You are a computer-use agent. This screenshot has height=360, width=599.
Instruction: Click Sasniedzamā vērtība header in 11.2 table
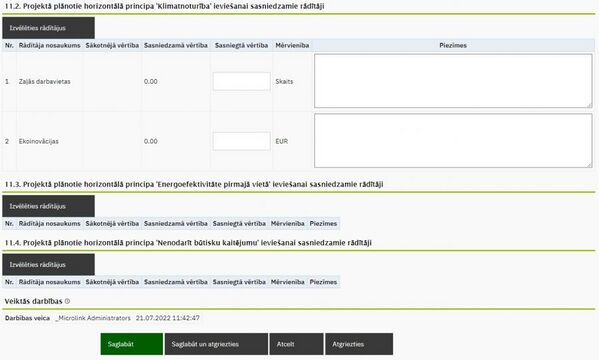tap(176, 45)
